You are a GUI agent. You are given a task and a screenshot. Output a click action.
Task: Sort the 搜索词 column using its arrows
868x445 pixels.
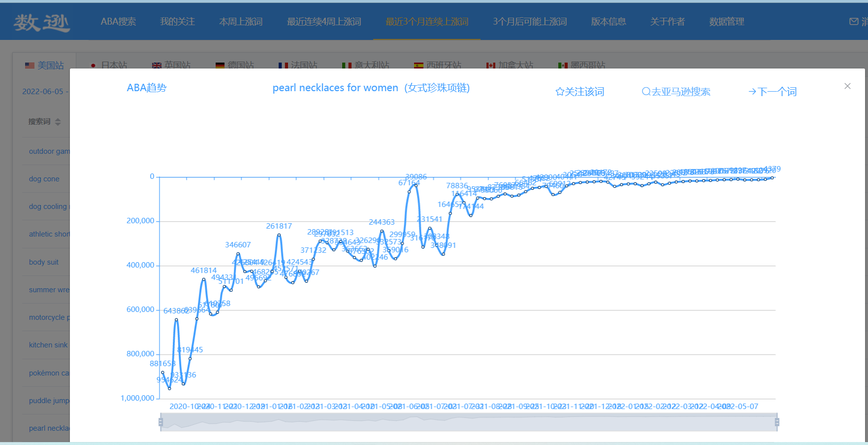tap(58, 122)
